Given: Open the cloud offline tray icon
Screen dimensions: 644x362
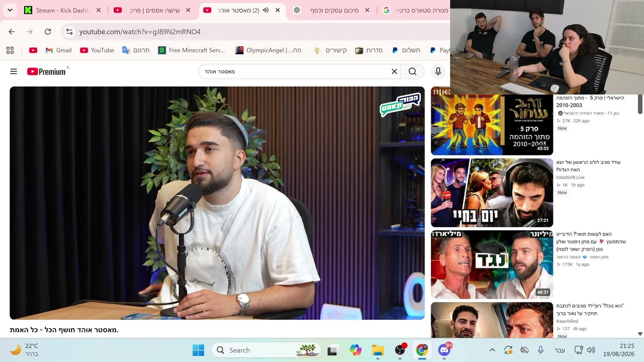Looking at the screenshot, I should pyautogui.click(x=524, y=350).
